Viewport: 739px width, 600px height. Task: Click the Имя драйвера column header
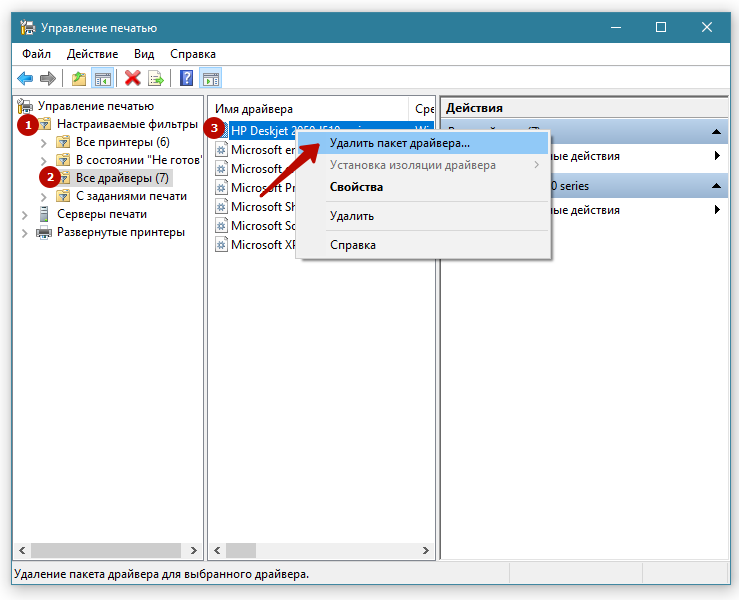[x=254, y=108]
